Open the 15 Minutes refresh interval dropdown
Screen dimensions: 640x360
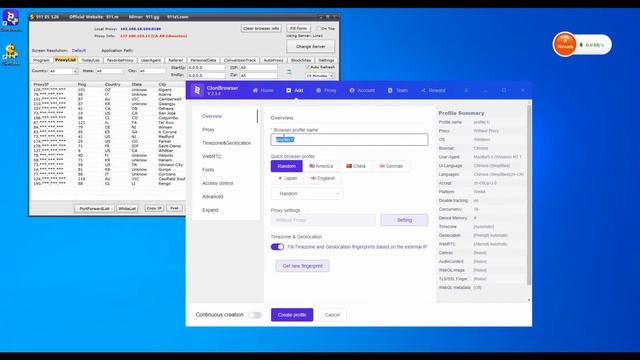tap(320, 76)
